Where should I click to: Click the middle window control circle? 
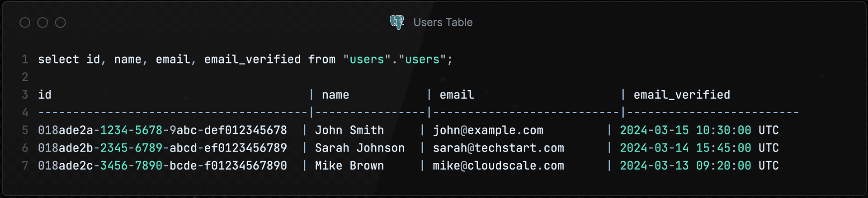[42, 23]
